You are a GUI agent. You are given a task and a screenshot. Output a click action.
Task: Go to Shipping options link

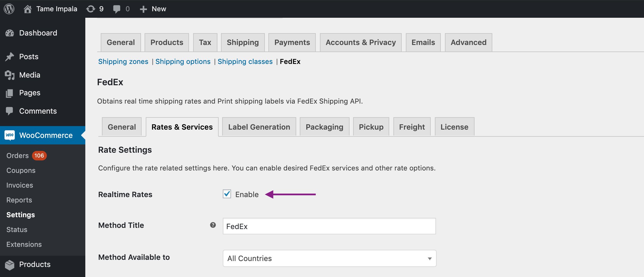[183, 62]
